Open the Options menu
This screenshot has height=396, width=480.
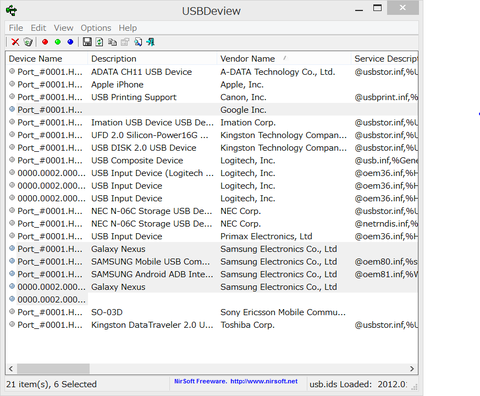[x=96, y=28]
